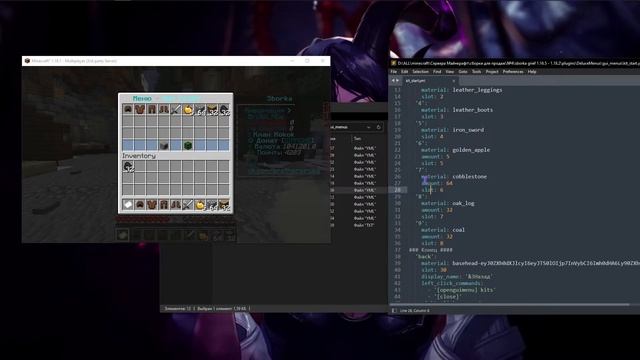Viewport: 640px width, 360px height.
Task: Pick the iron sword in the Меню top row
Action: [176, 109]
